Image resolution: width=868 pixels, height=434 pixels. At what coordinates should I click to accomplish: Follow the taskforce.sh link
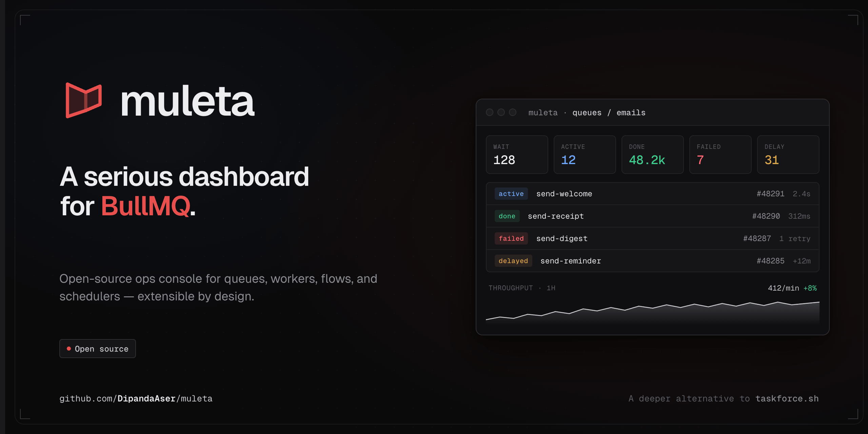(x=787, y=398)
